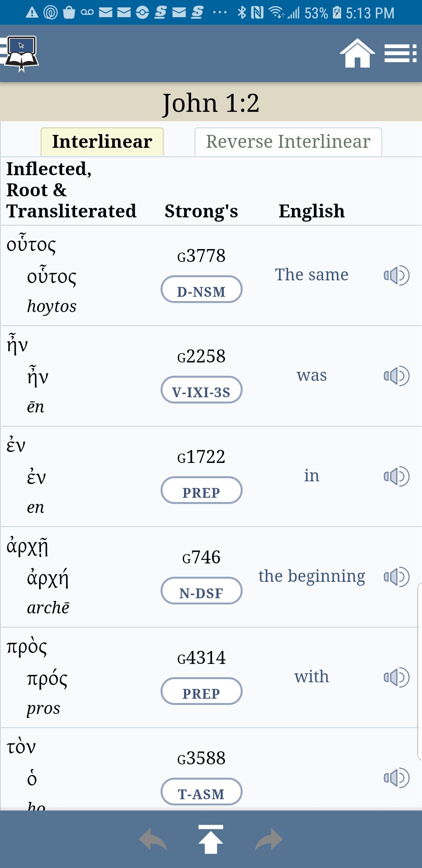Open the list menu icon at top right

tap(400, 54)
